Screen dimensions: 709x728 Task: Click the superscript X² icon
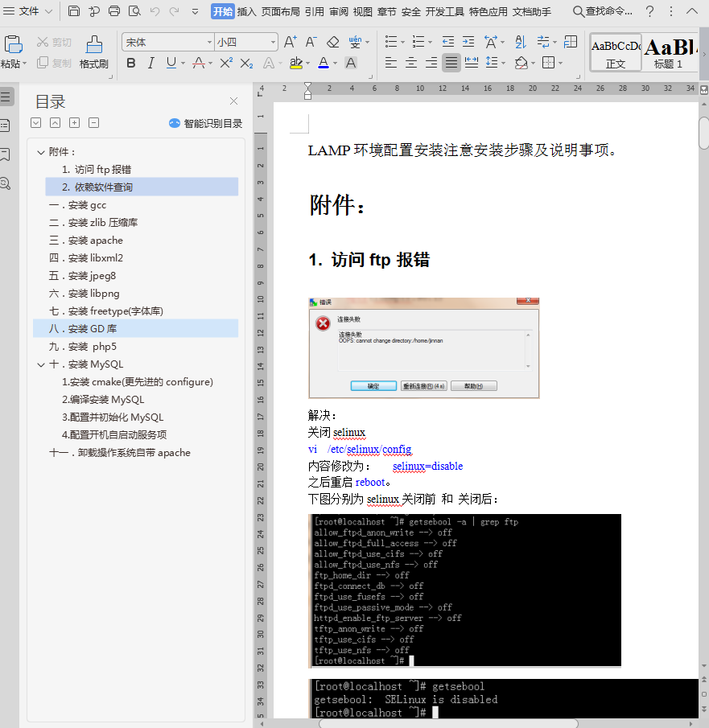pos(226,63)
